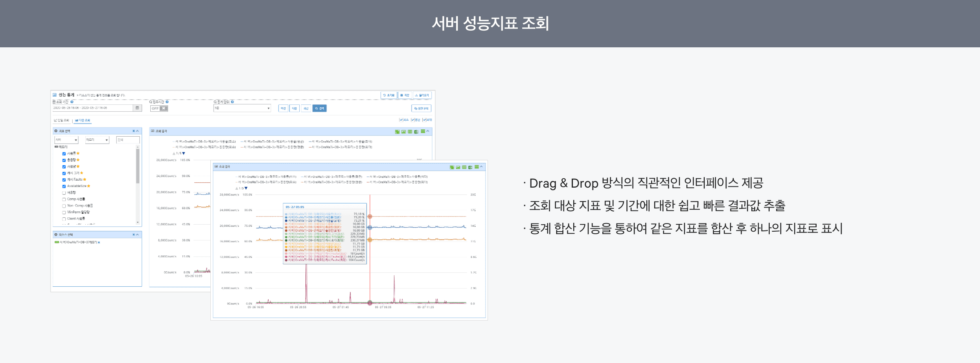
Task: Toggle the 업무시간 OFF switch
Action: (159, 108)
